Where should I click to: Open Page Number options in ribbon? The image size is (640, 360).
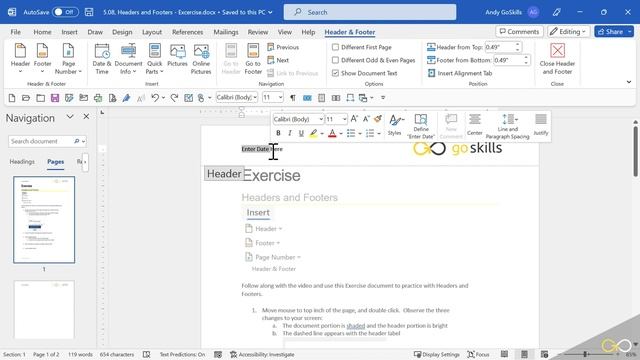pyautogui.click(x=68, y=58)
